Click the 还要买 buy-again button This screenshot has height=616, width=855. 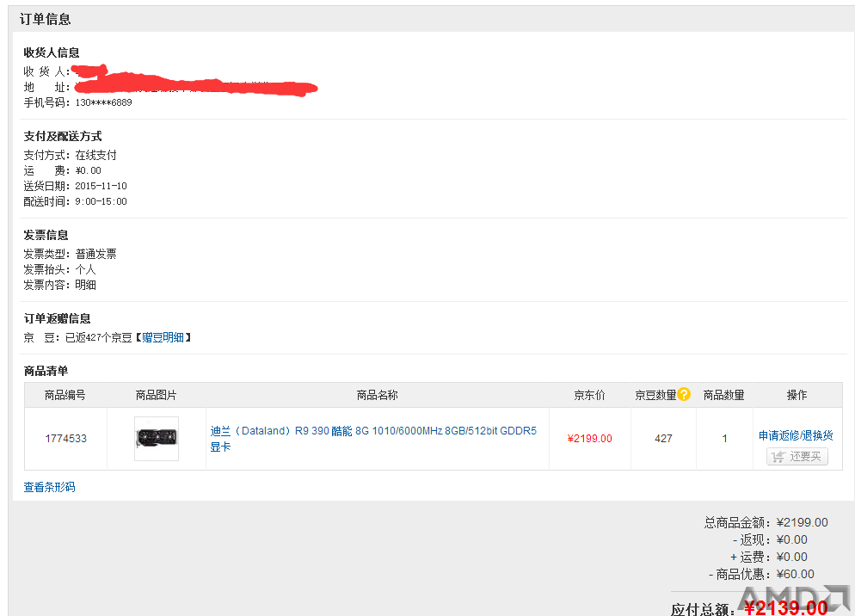tap(797, 456)
